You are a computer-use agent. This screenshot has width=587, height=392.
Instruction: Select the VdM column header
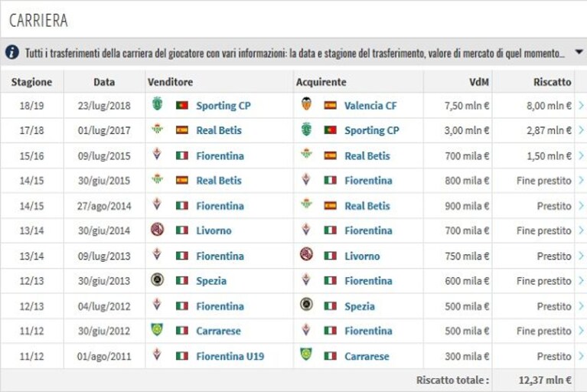(x=479, y=82)
